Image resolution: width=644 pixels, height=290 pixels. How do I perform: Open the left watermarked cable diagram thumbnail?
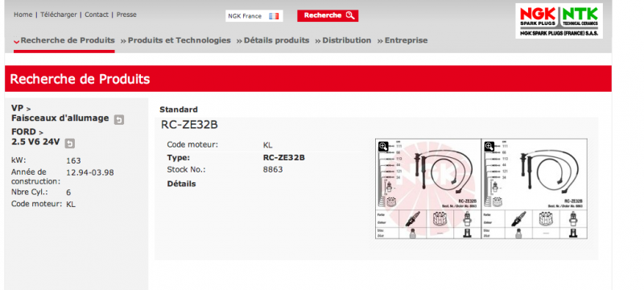[427, 188]
